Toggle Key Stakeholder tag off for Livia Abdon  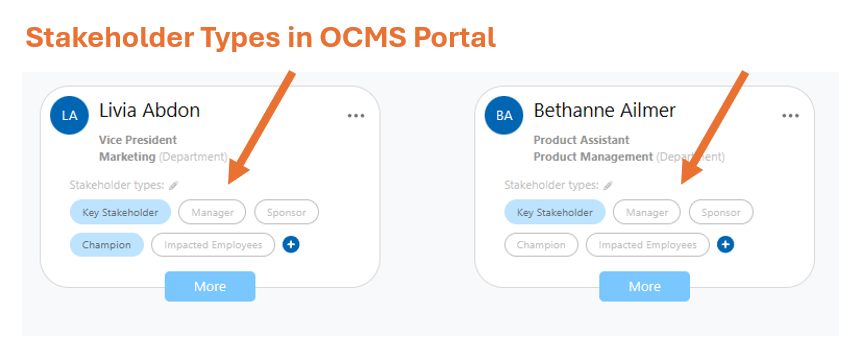[120, 212]
